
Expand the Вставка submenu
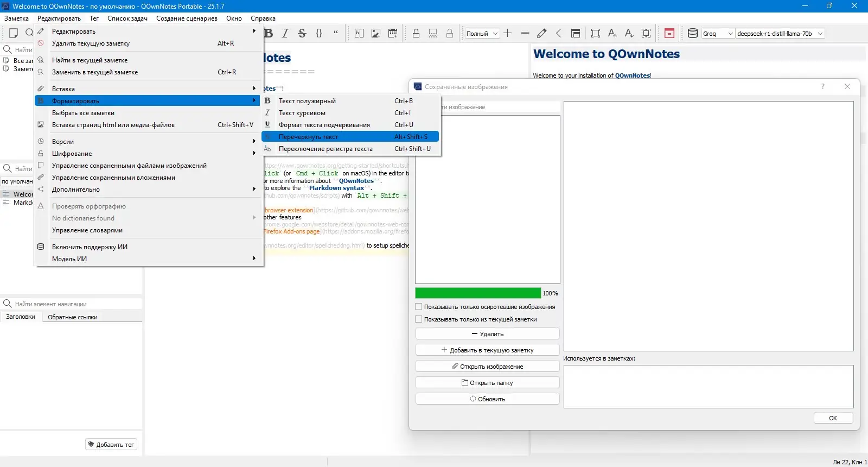(x=149, y=89)
